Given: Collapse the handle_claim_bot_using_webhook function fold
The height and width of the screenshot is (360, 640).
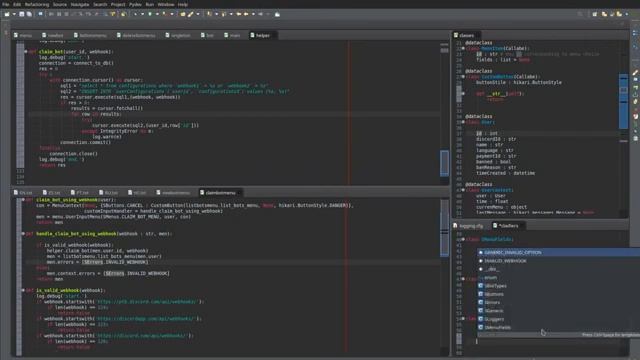Looking at the screenshot, I should pos(23,234).
